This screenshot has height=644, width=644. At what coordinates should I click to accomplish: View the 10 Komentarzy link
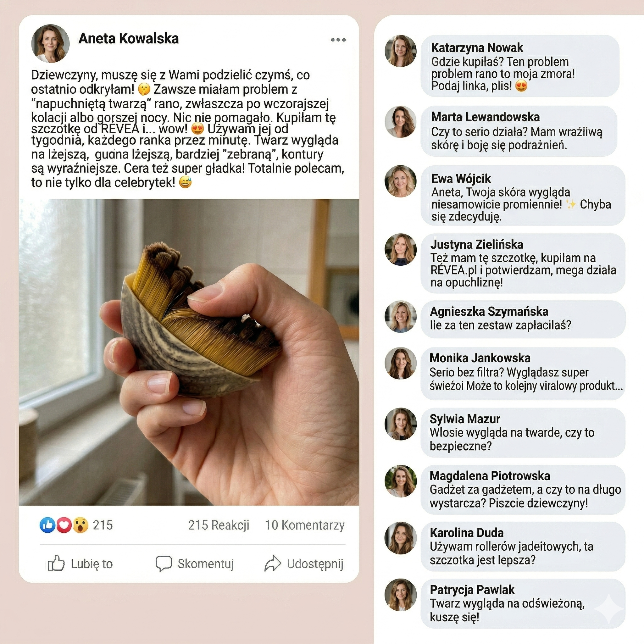click(305, 525)
